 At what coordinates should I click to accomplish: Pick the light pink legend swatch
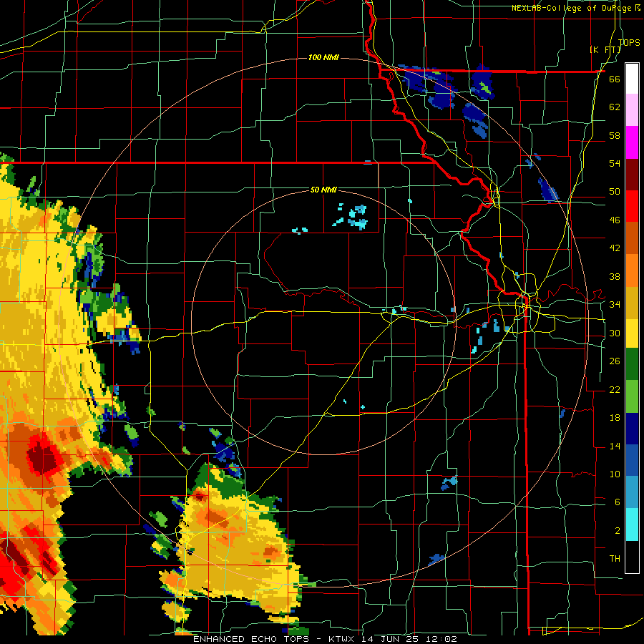632,110
